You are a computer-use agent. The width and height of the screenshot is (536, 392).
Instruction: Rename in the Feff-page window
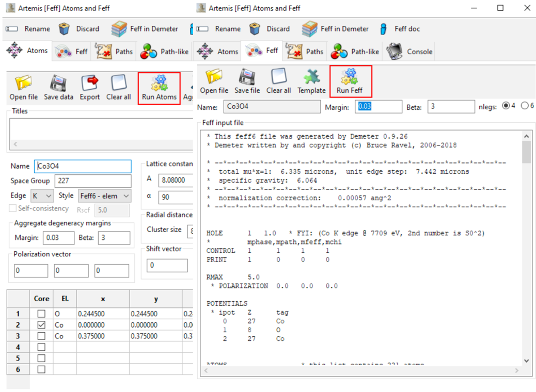tap(218, 29)
